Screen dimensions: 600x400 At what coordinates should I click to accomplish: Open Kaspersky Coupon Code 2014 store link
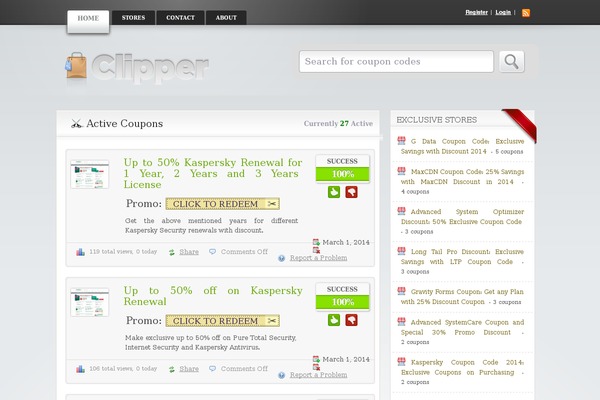pyautogui.click(x=463, y=367)
